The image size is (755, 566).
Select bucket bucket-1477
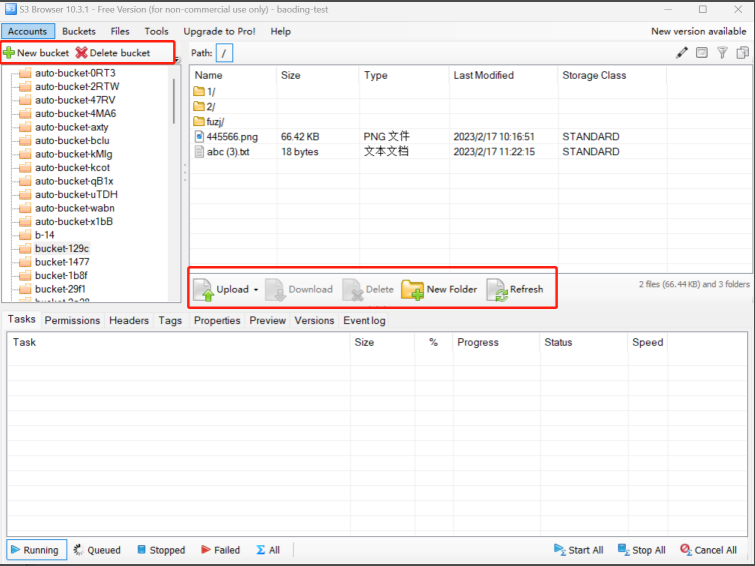pos(62,262)
